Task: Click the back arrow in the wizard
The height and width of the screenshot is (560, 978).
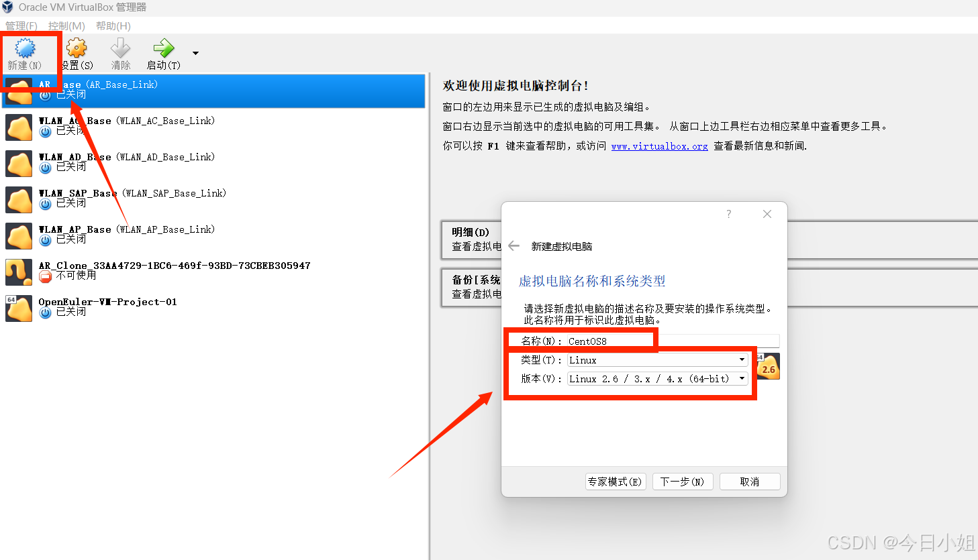Action: [514, 246]
